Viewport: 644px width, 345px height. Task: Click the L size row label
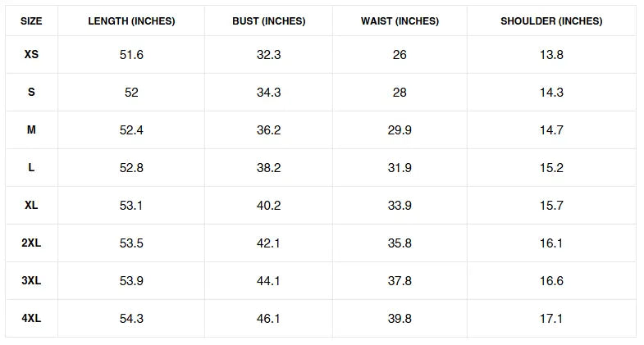31,167
